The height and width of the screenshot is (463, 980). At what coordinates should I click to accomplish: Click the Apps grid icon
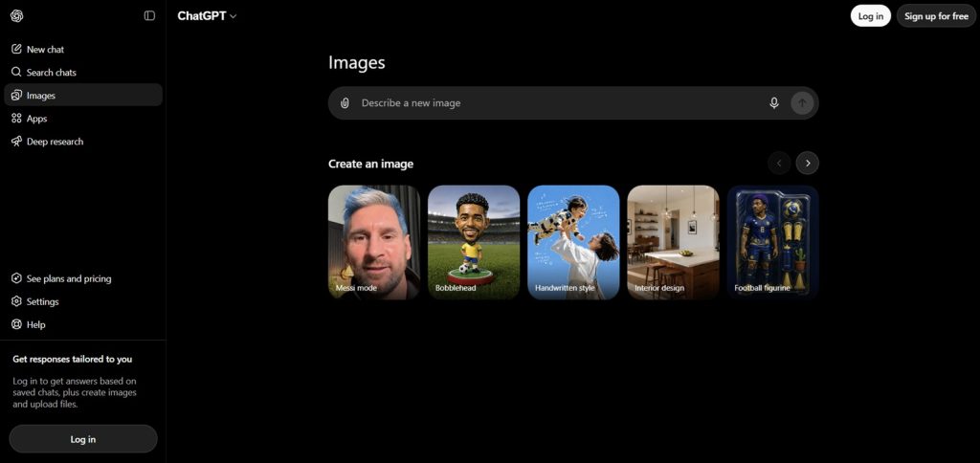[17, 118]
